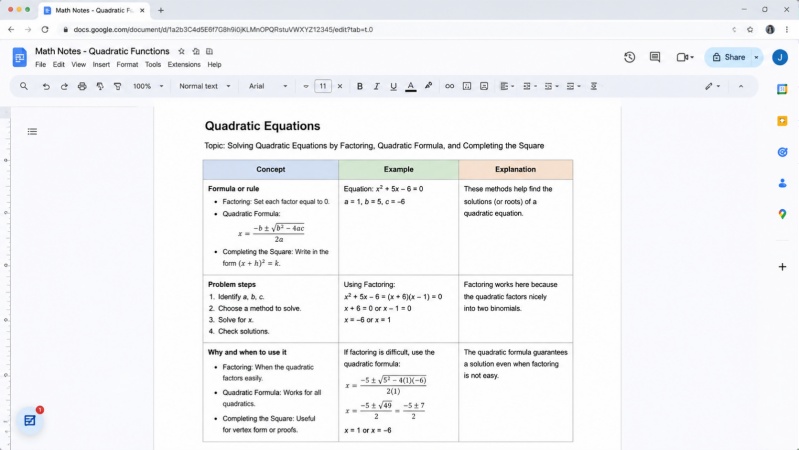
Task: Undo the last action
Action: coord(46,86)
